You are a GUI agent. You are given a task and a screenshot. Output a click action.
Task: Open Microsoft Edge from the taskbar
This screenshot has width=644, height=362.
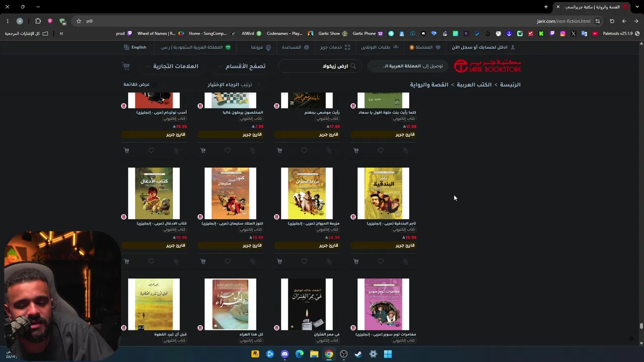(x=299, y=354)
